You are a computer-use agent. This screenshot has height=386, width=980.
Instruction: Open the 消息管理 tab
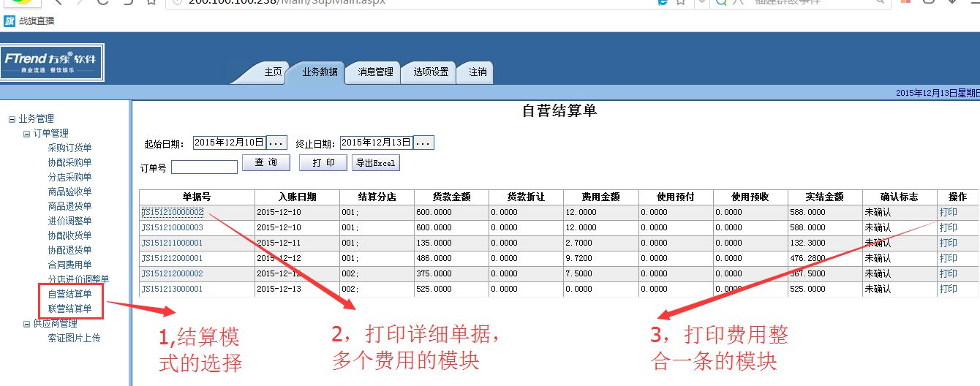pyautogui.click(x=375, y=72)
